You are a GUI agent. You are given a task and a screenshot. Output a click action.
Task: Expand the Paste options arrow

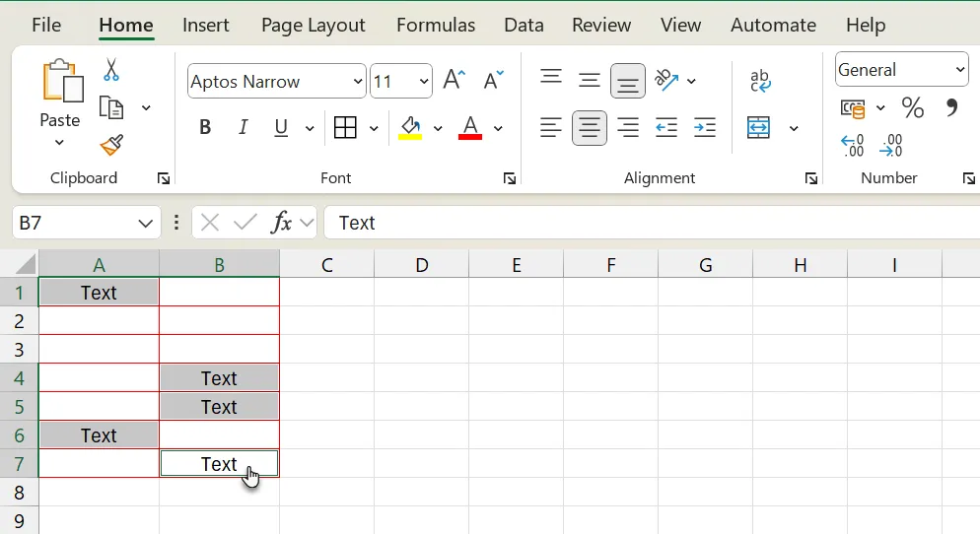coord(59,143)
